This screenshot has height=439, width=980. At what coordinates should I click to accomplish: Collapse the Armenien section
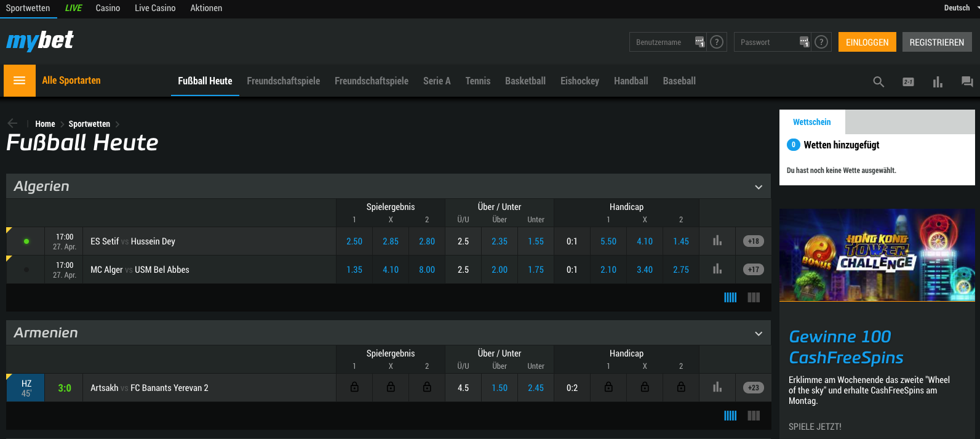[759, 334]
